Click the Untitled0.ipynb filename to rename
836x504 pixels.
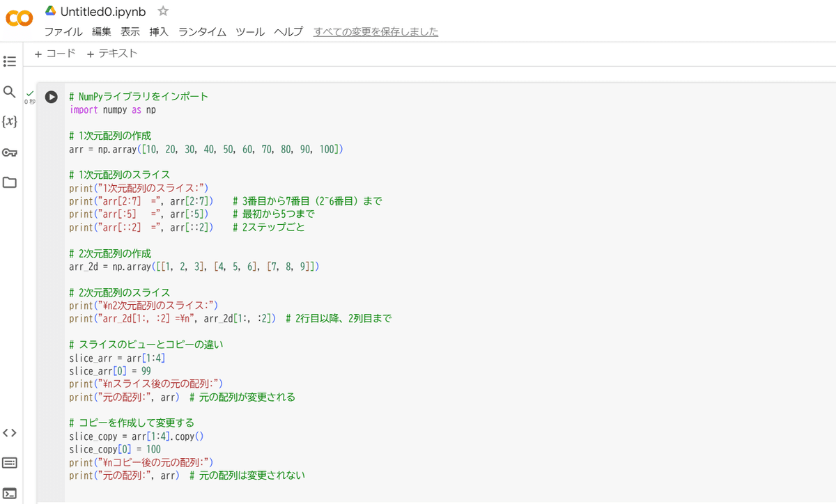[104, 11]
